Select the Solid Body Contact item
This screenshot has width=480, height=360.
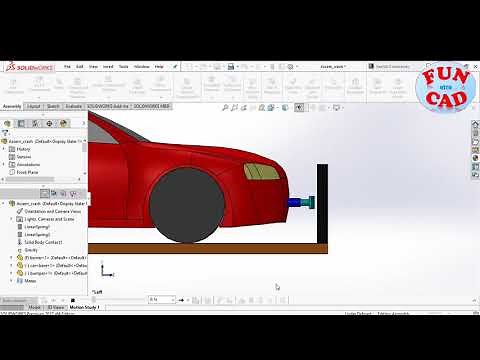[x=40, y=242]
